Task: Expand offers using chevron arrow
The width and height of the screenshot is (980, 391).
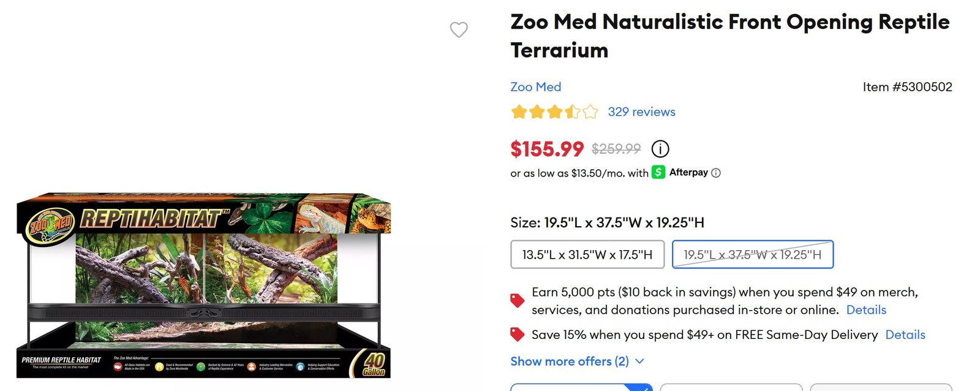Action: (639, 361)
